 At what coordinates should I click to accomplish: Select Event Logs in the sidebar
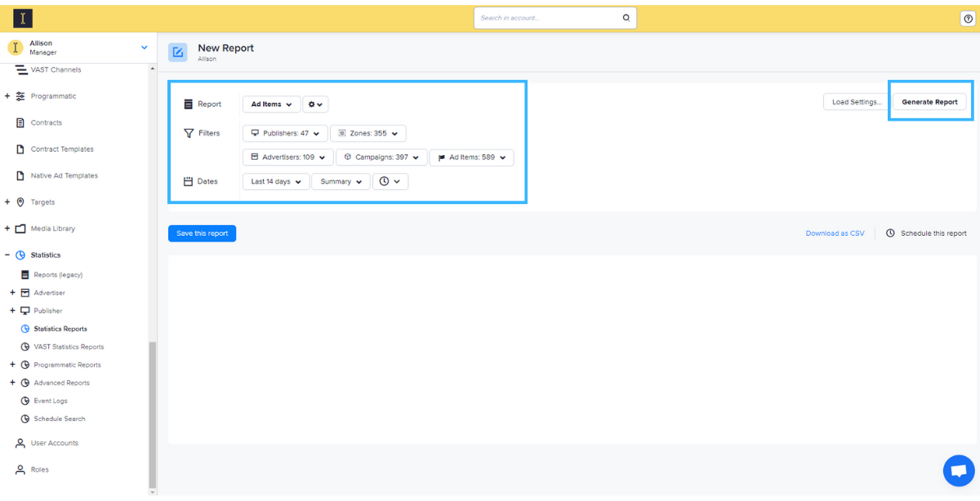pyautogui.click(x=51, y=401)
